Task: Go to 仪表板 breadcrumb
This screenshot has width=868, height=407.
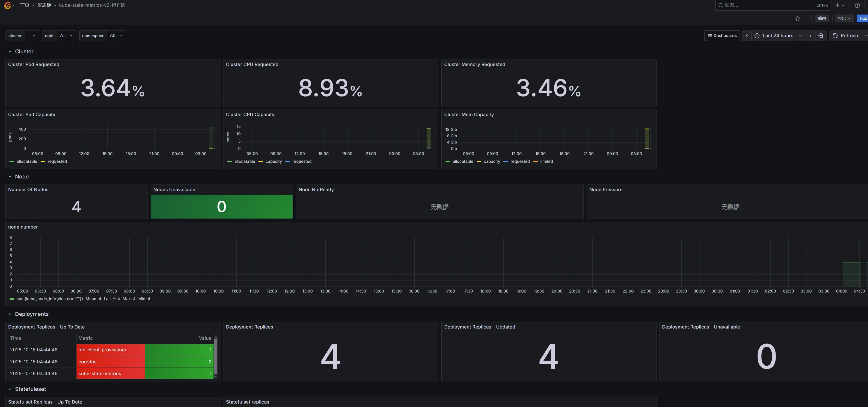Action: click(44, 5)
